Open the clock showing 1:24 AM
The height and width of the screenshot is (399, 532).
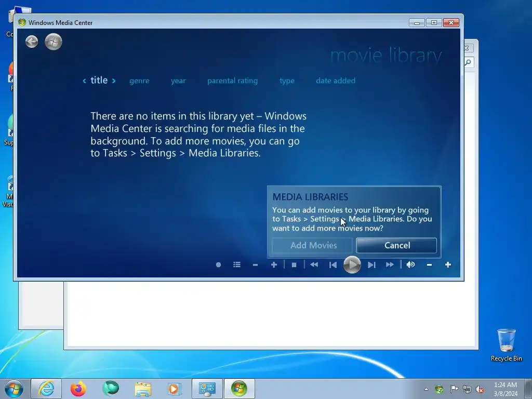click(x=506, y=389)
